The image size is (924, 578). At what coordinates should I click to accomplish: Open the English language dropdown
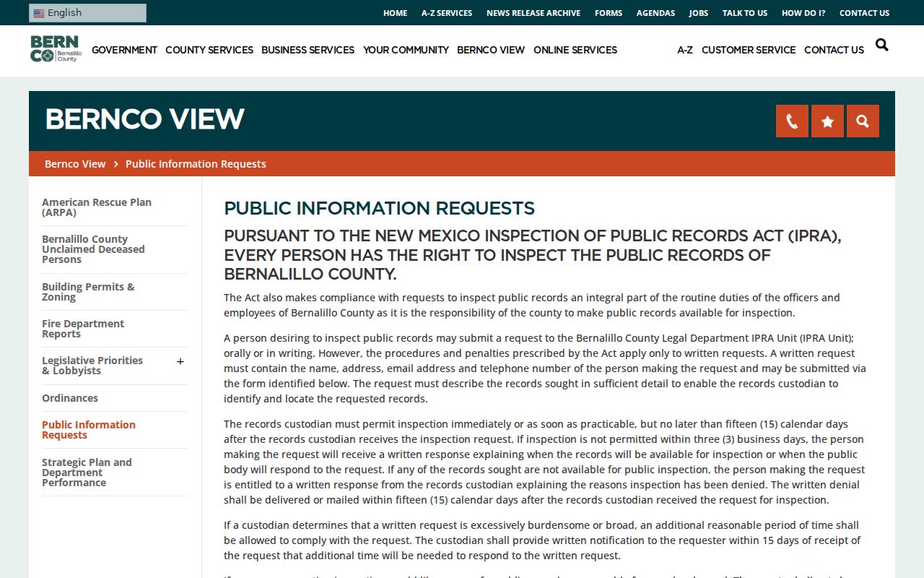87,13
